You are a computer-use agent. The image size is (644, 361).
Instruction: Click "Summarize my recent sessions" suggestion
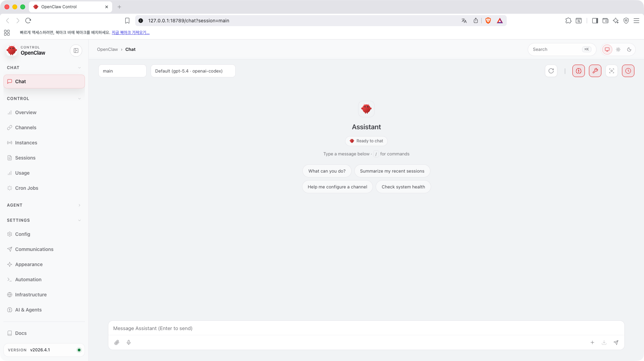[392, 171]
